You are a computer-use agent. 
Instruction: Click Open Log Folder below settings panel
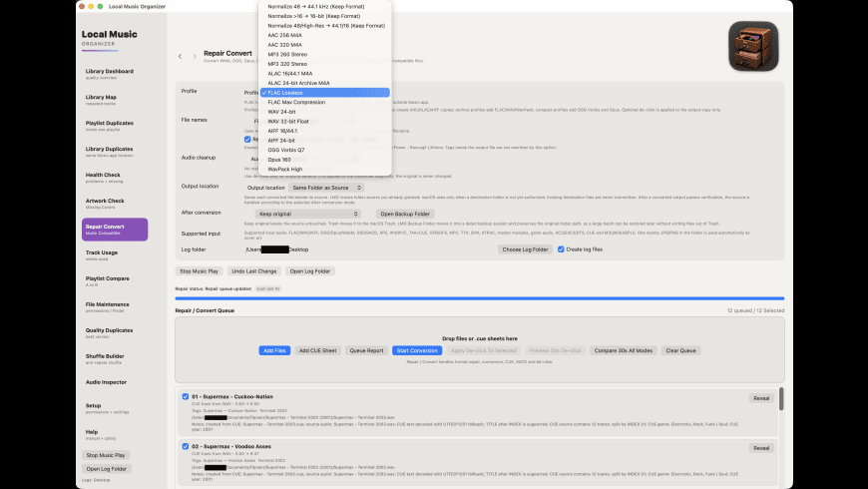[x=310, y=271]
